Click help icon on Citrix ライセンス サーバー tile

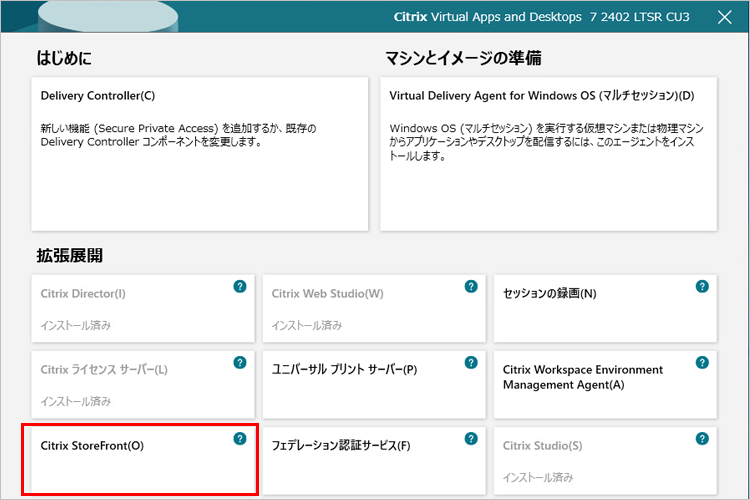pos(240,363)
